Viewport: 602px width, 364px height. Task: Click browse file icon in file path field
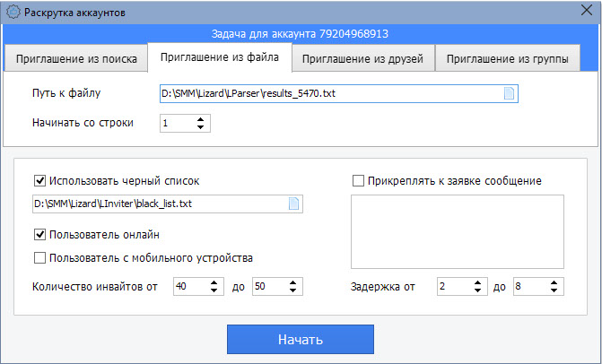(509, 93)
